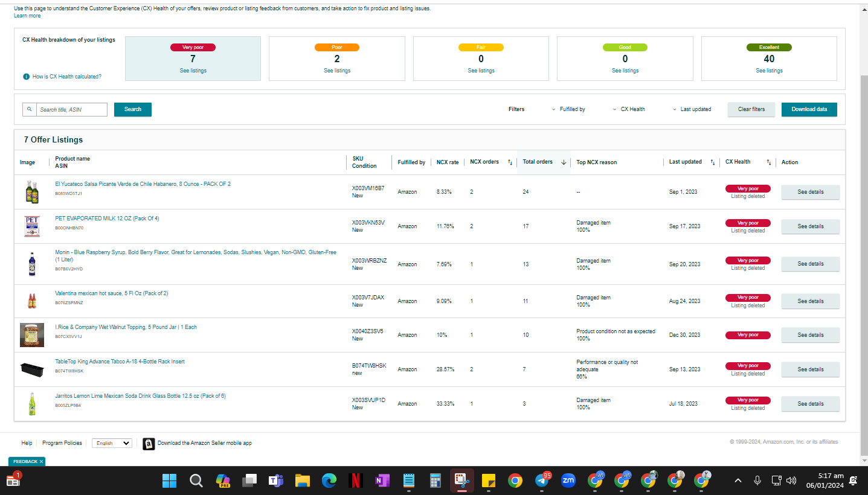Select the Excellent listings card
Viewport: 868px width, 495px height.
click(769, 59)
